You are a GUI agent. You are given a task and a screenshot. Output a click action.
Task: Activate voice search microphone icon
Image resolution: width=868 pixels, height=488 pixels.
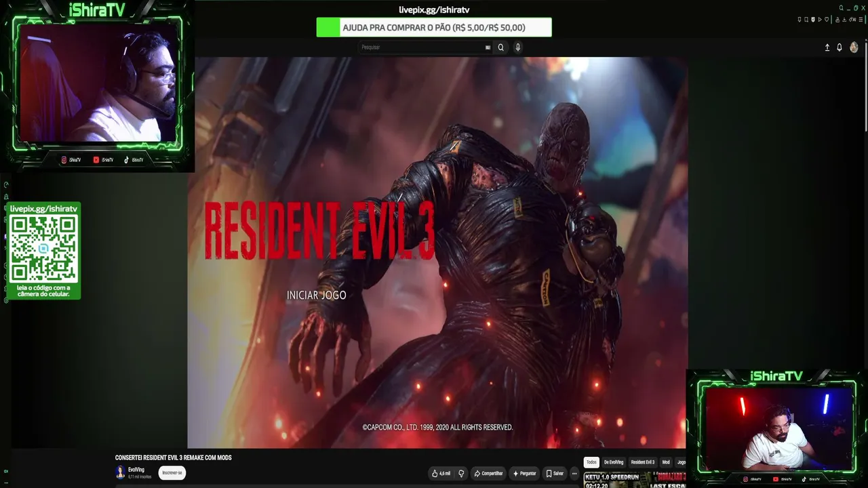pos(518,47)
